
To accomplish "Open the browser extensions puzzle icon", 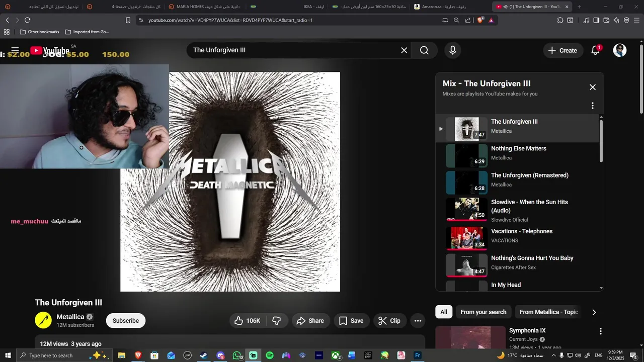I will point(560,20).
